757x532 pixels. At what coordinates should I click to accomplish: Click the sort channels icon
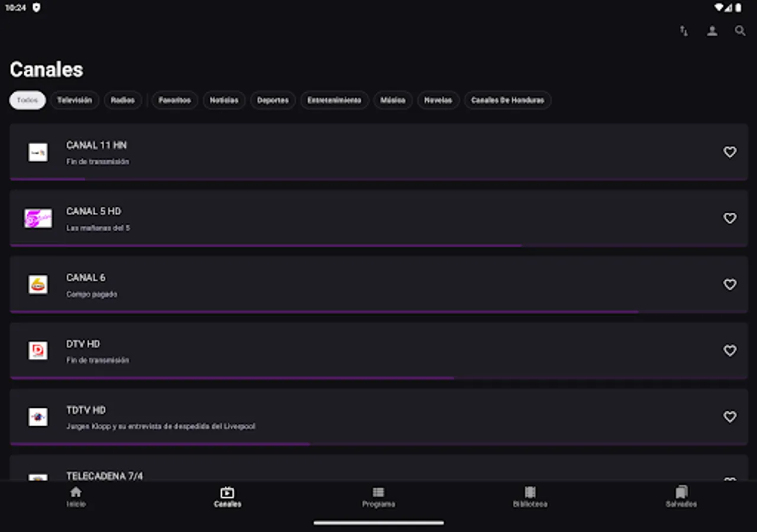pos(684,31)
